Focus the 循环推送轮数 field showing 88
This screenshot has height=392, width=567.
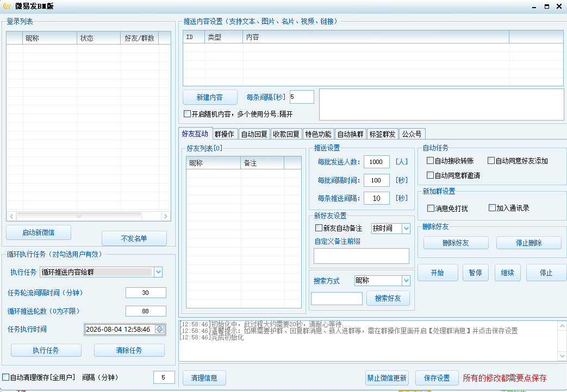click(146, 311)
